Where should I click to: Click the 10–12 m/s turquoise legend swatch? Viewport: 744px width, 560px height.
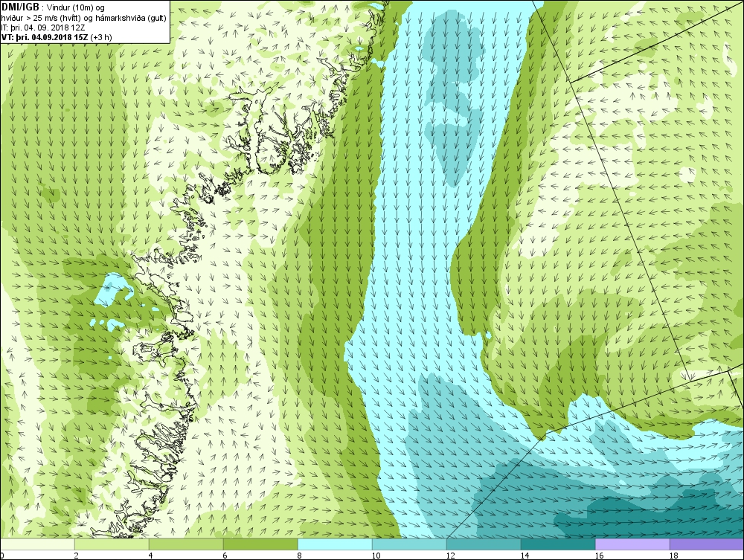coord(409,544)
